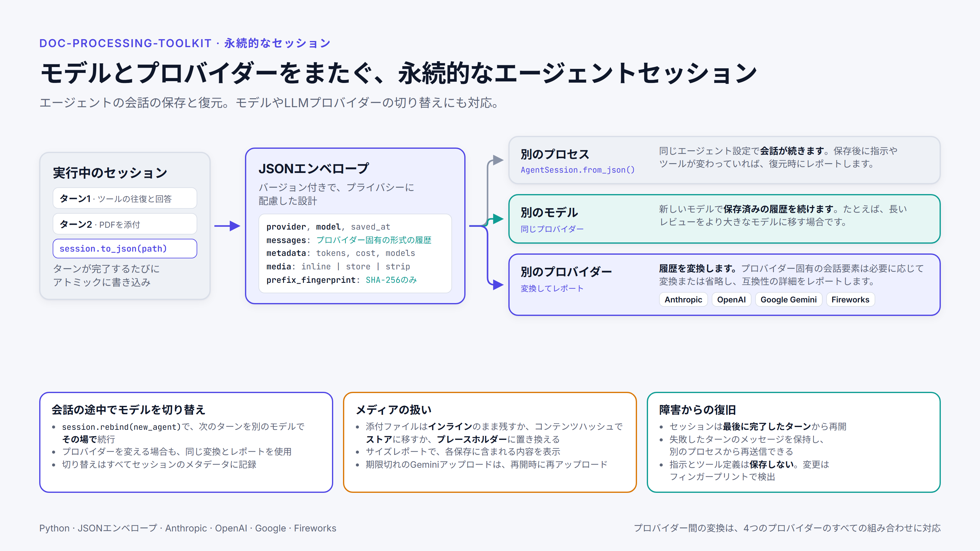Click the バージョン付きで、プライバシーに description
980x551 pixels.
pos(336,194)
